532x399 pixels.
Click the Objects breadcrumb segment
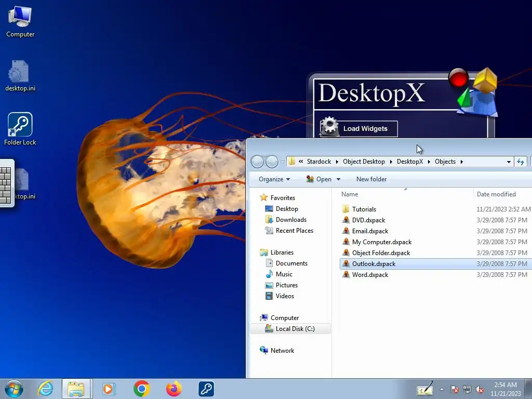[445, 162]
